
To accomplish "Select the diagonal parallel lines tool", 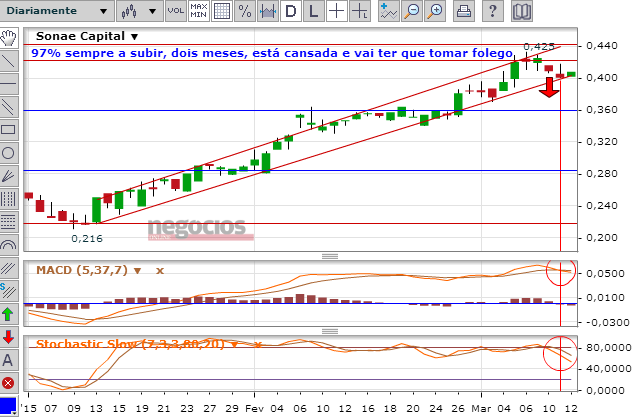I will (9, 268).
